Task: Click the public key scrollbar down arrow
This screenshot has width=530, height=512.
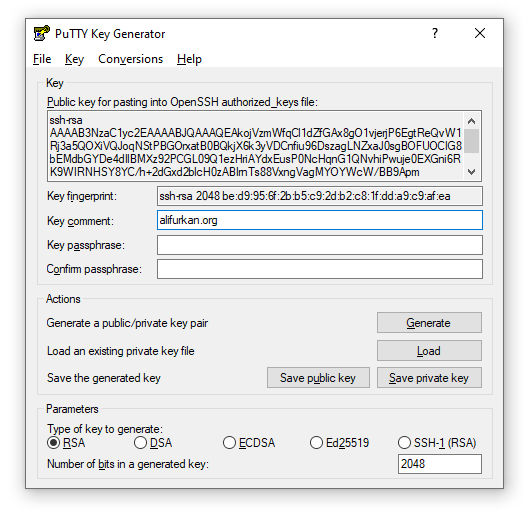Action: tap(472, 172)
